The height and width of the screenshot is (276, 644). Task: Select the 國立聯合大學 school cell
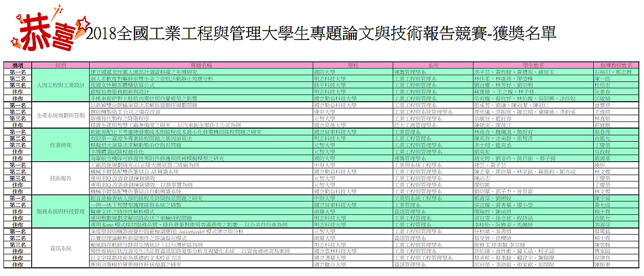(353, 264)
